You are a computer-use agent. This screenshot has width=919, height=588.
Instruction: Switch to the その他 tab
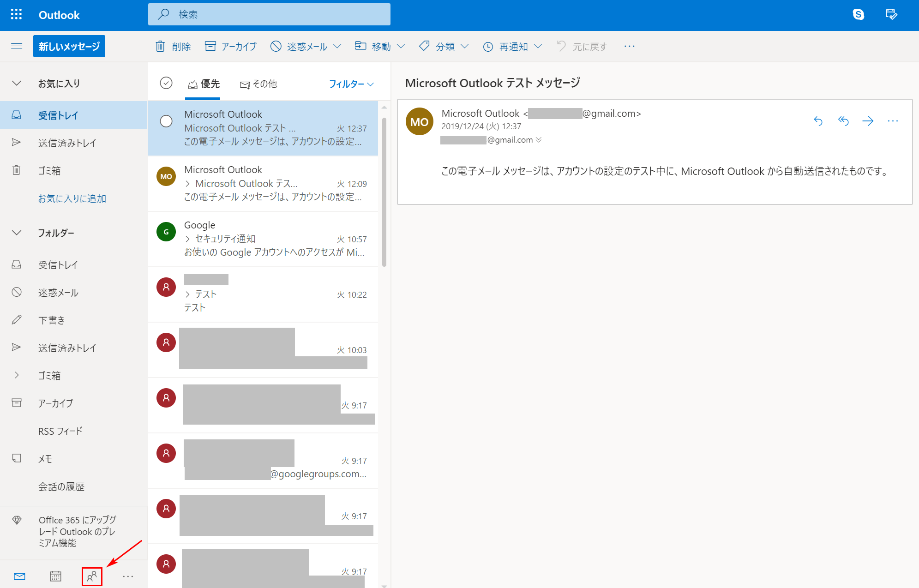pyautogui.click(x=258, y=84)
